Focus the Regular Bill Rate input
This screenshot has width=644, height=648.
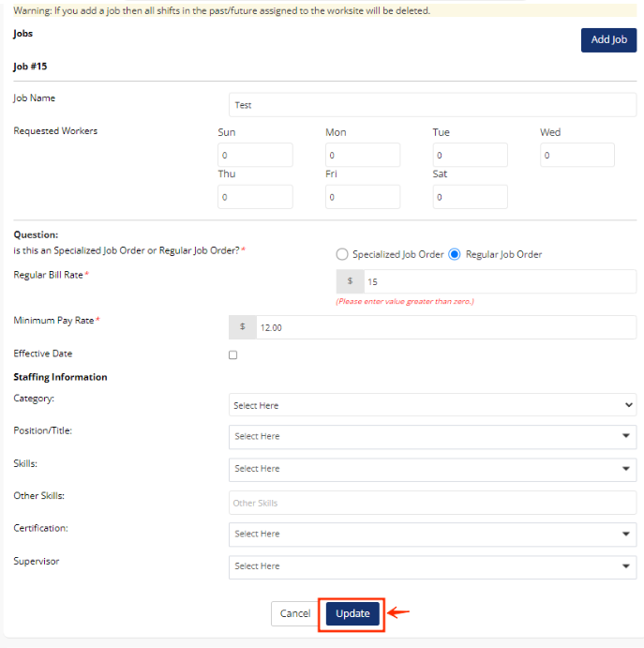pos(499,281)
